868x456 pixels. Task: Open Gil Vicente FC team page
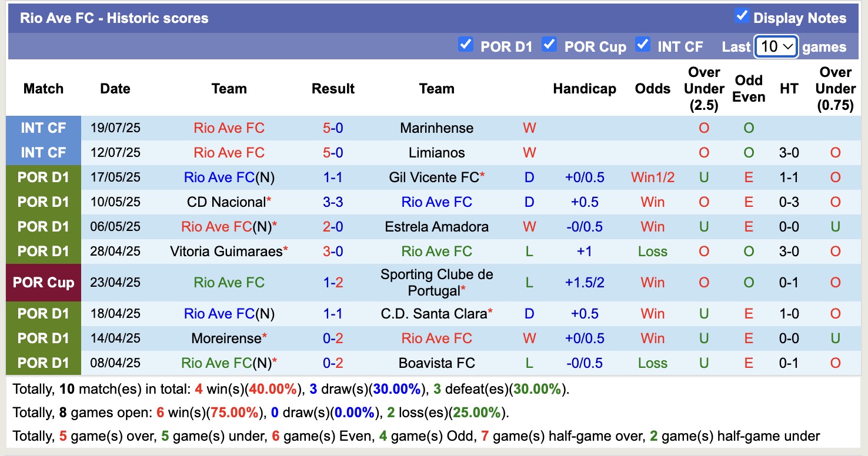click(434, 177)
